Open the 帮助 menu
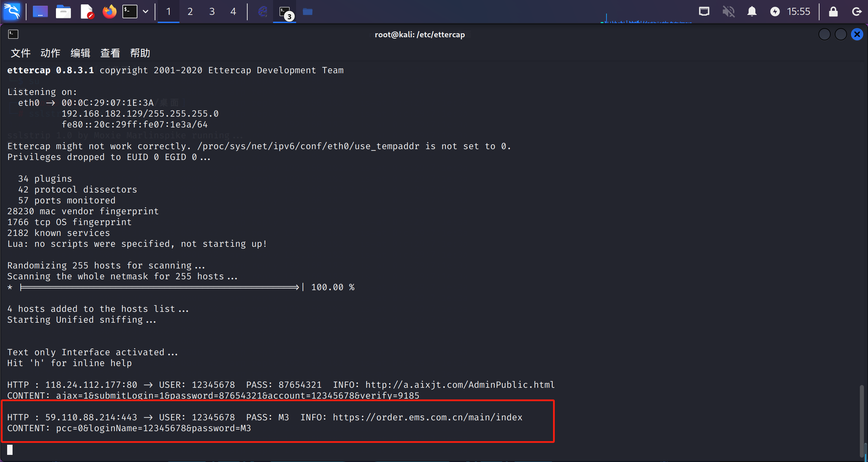Screen dimensions: 868x462 (x=140, y=53)
